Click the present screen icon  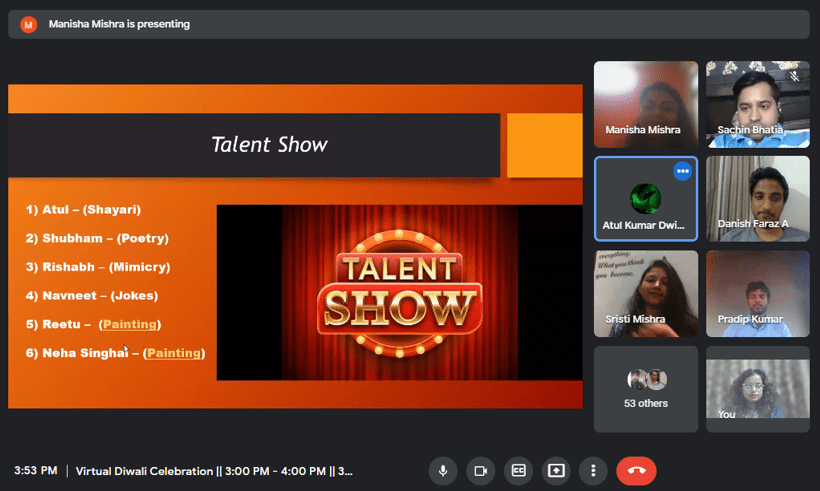(x=556, y=471)
